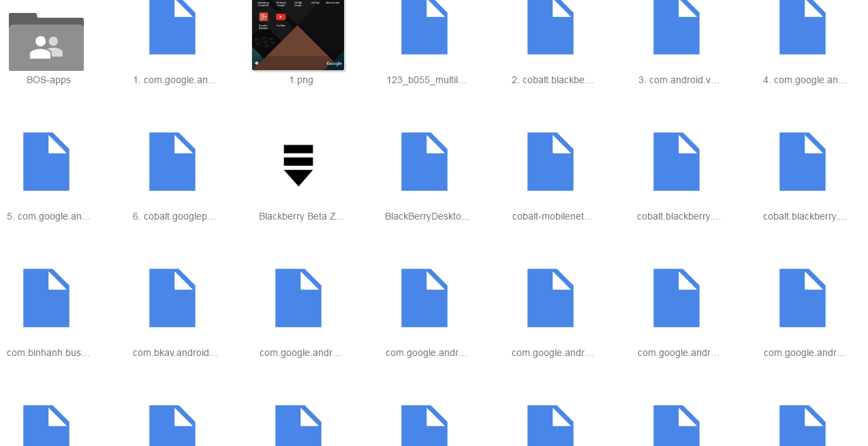868x446 pixels.
Task: Open the Blackberry Beta Z… black arrow icon
Action: coord(298,165)
